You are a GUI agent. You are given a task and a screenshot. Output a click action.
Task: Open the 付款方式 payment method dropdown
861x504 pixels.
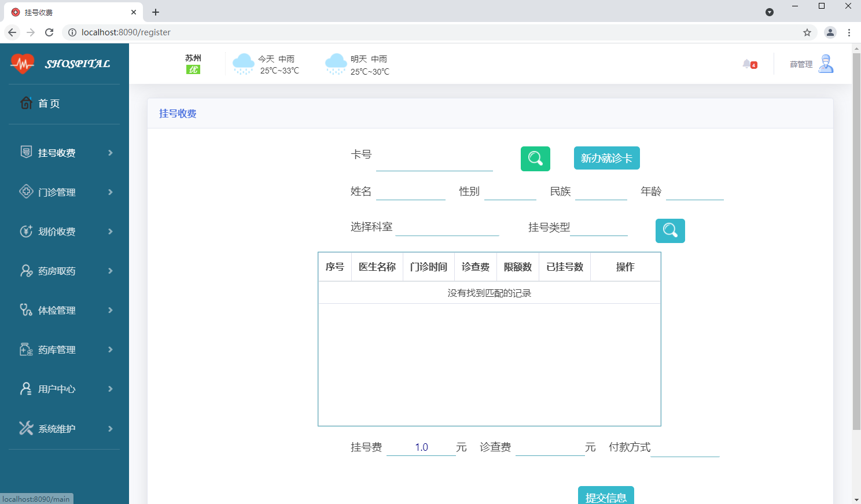coord(685,447)
